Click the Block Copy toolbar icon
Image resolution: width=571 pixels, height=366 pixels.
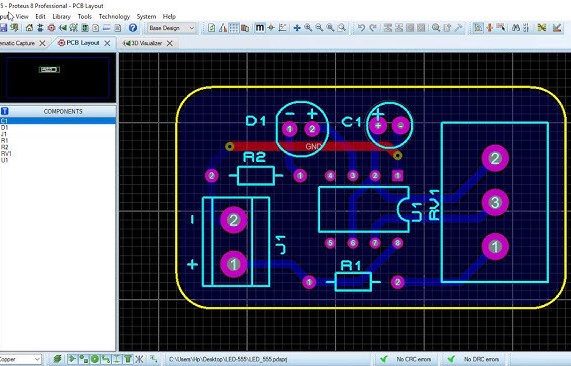point(388,28)
